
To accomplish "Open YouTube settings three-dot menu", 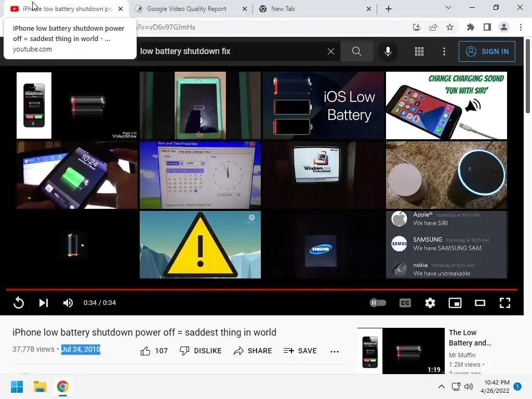I will 444,51.
